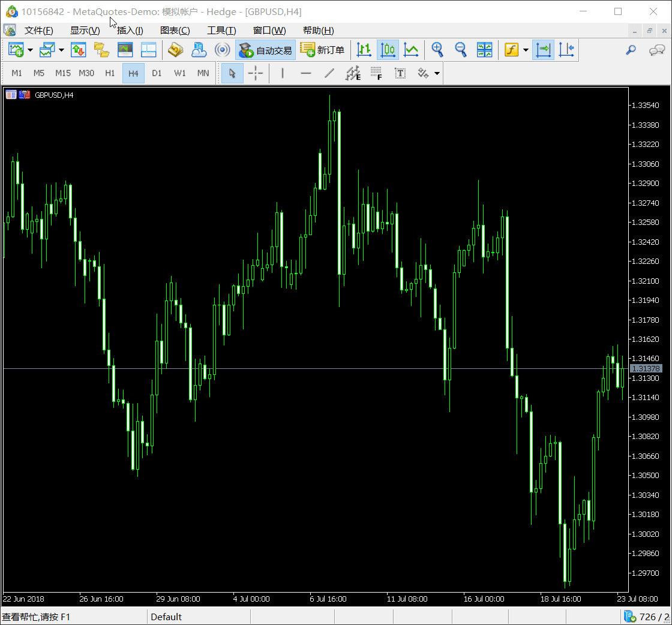Toggle chart shift from right edge
Viewport: 672px width, 625px height.
[566, 50]
